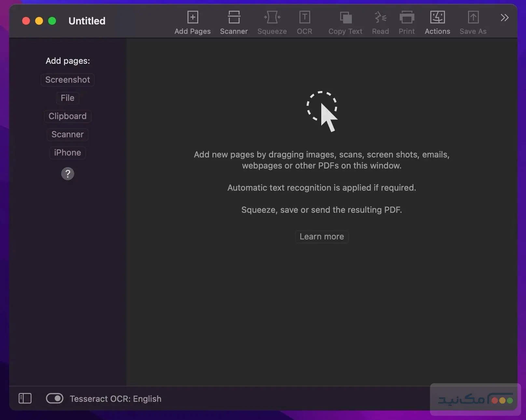The width and height of the screenshot is (526, 420).
Task: Open the Actions toolbar icon
Action: pyautogui.click(x=437, y=17)
